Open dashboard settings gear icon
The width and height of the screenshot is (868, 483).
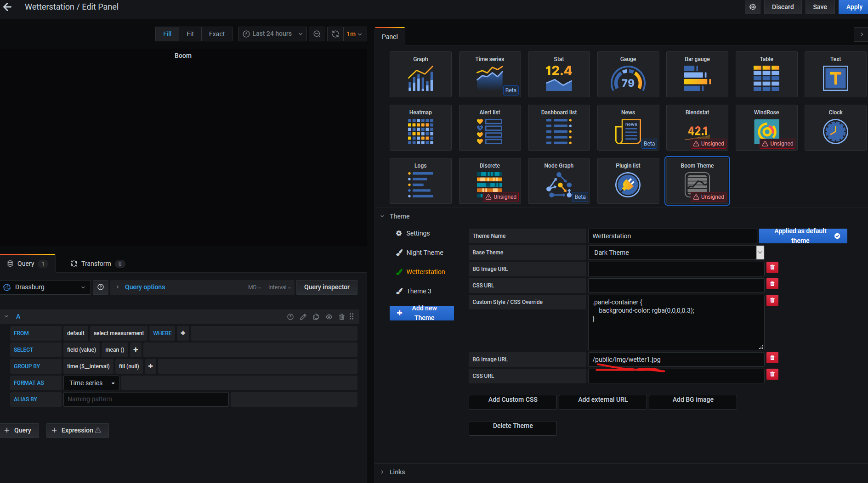point(753,7)
